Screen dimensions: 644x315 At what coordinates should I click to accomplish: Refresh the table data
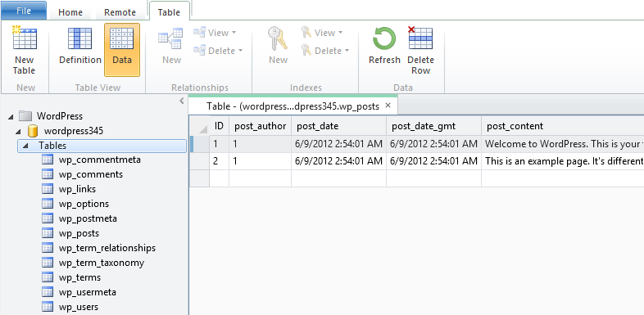click(x=384, y=46)
